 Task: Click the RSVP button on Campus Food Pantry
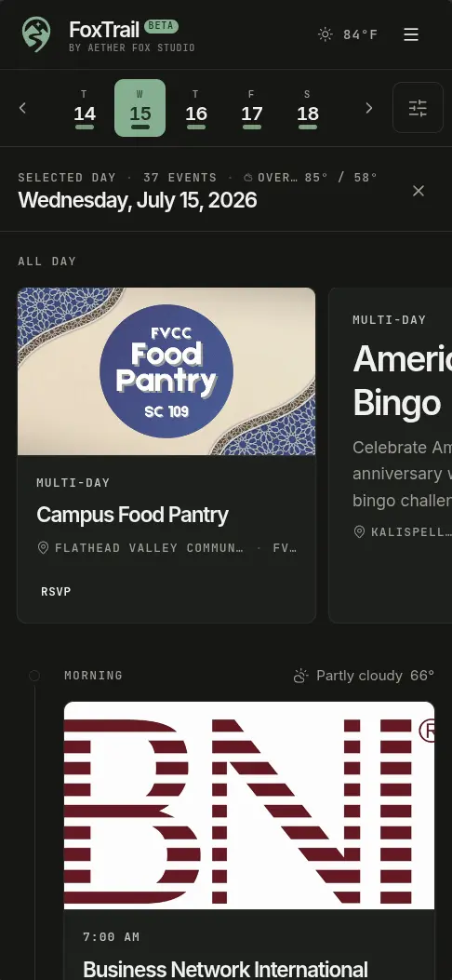pos(56,591)
